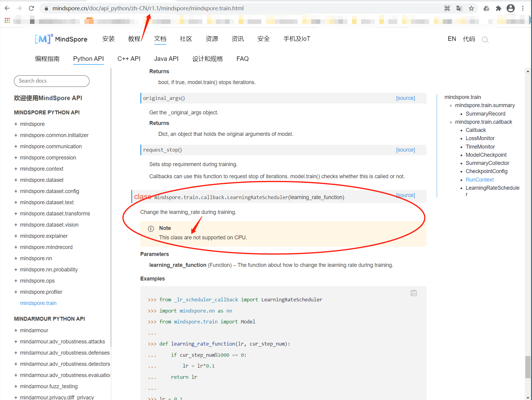Switch to the C++ API tab
Screen dimensions: 532x400
[x=129, y=59]
